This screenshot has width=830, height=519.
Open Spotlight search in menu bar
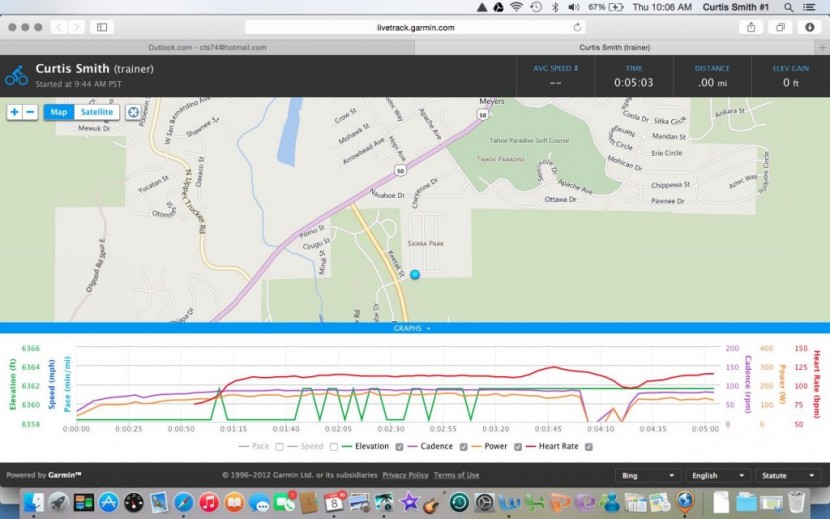(x=788, y=7)
